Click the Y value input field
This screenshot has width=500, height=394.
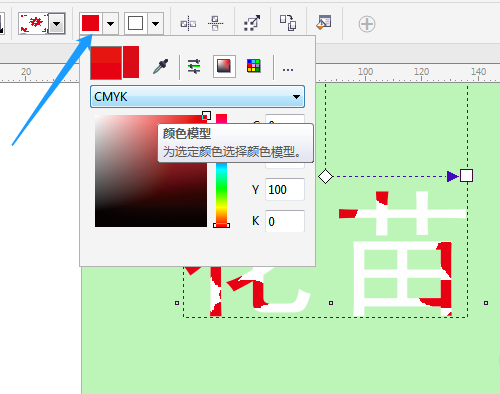pyautogui.click(x=285, y=190)
